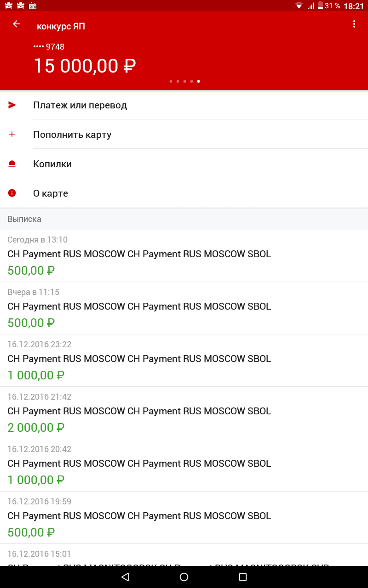Open the three-dot overflow menu

pyautogui.click(x=354, y=24)
